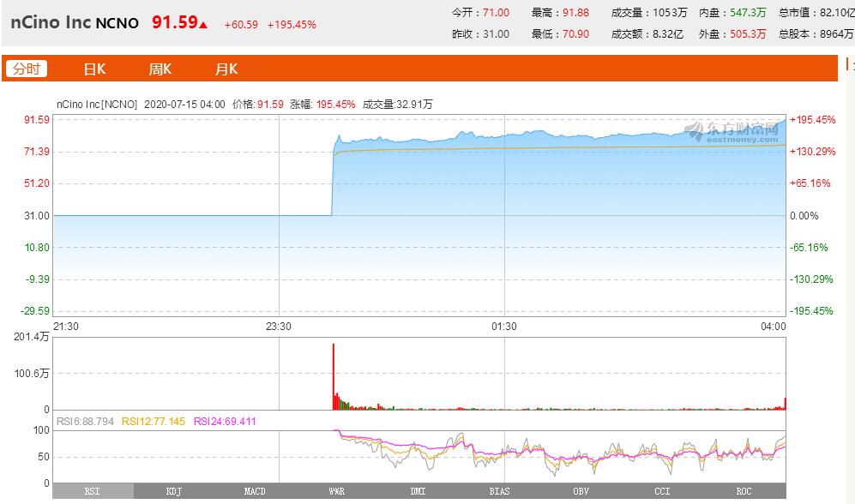Select the DMI indicator tab
The image size is (855, 504).
tap(418, 491)
